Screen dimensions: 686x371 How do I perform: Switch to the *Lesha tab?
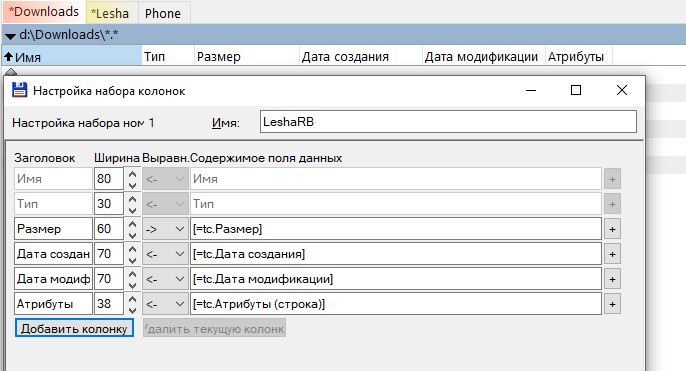click(110, 13)
